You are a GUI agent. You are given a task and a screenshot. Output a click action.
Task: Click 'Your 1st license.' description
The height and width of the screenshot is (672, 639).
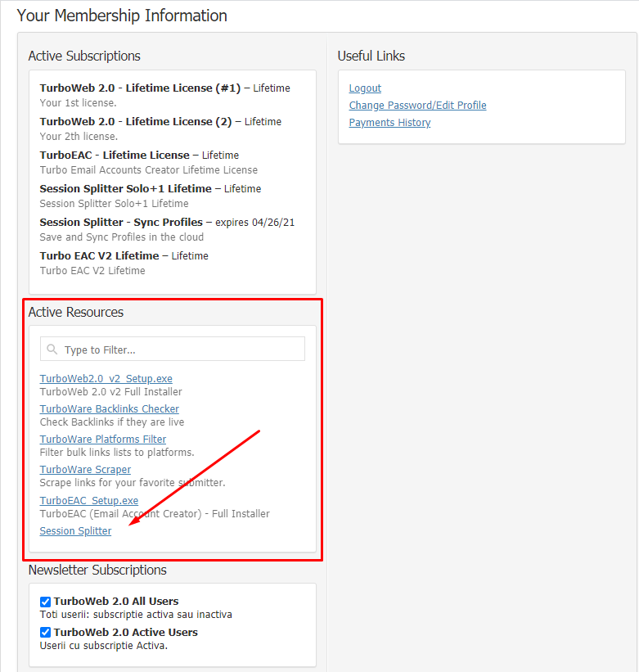[79, 103]
